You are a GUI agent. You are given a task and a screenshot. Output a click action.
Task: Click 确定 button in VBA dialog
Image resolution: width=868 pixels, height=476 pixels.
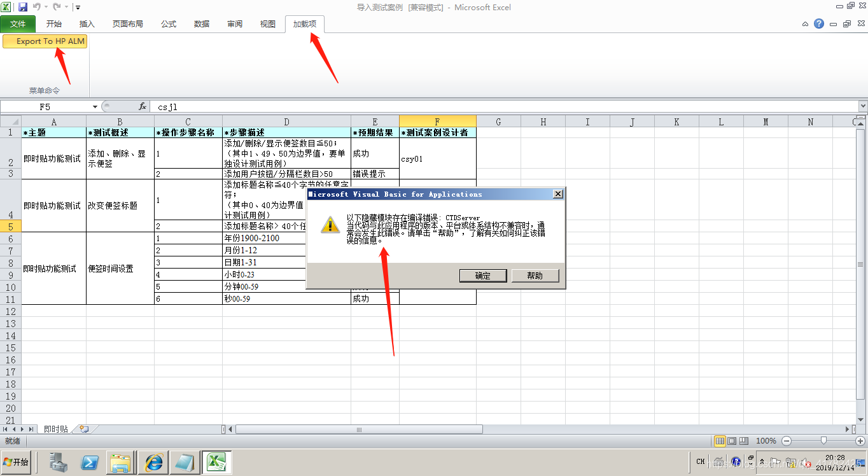click(x=483, y=276)
